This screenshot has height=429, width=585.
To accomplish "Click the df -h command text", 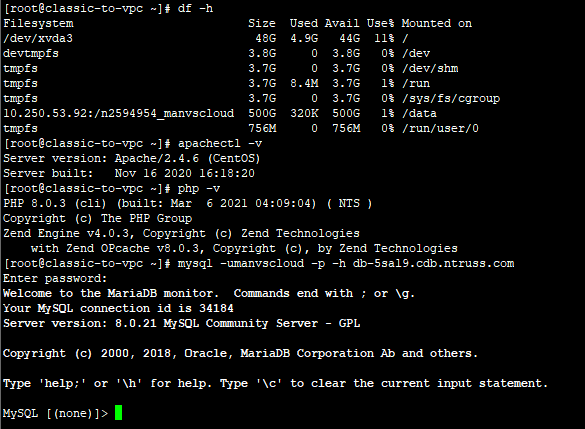I will (x=195, y=8).
